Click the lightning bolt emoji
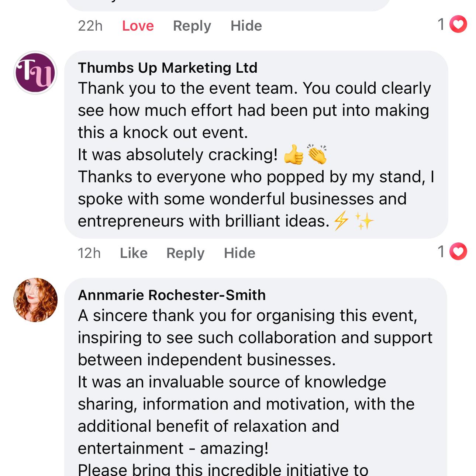This screenshot has width=476, height=476. click(341, 221)
